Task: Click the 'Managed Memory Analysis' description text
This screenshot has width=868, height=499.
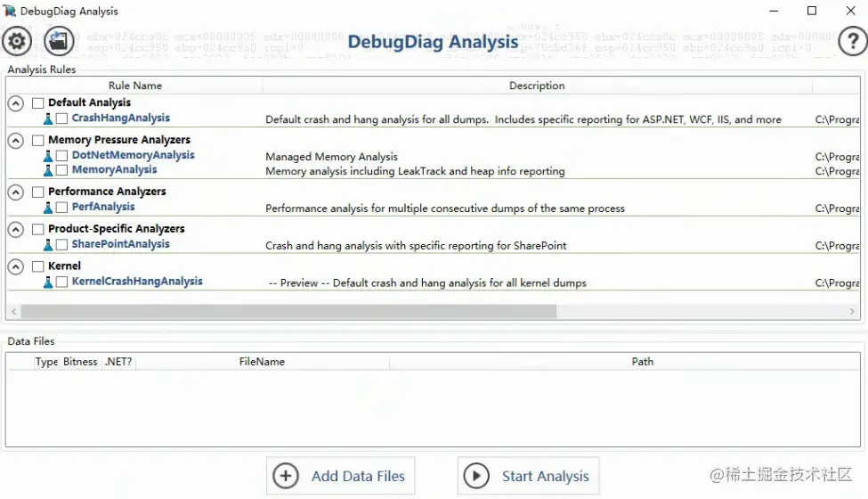Action: [x=331, y=157]
